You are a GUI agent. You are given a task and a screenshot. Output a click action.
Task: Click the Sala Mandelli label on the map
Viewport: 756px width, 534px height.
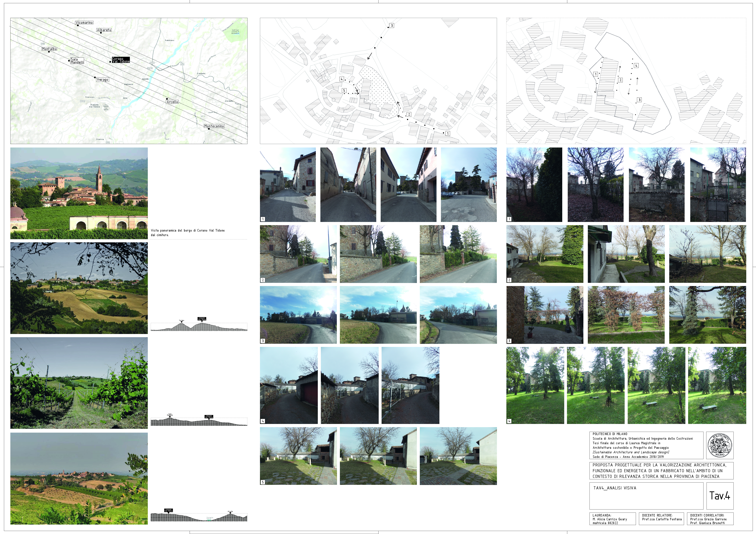77,61
